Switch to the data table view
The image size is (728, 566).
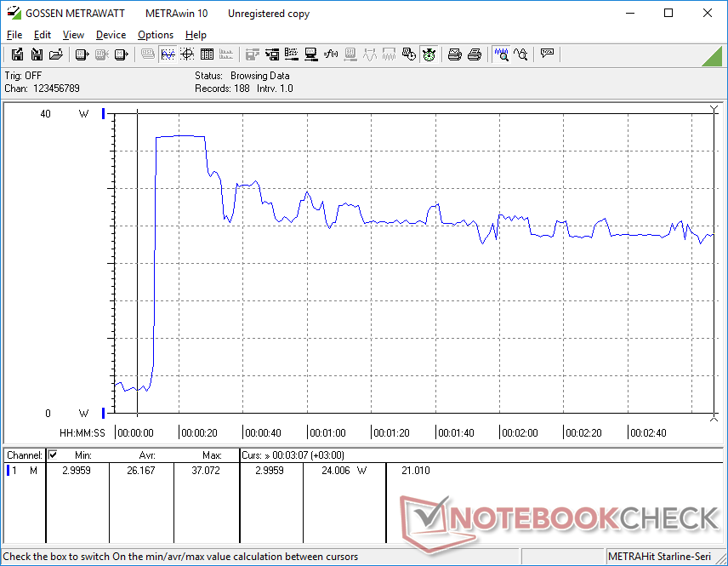click(207, 54)
